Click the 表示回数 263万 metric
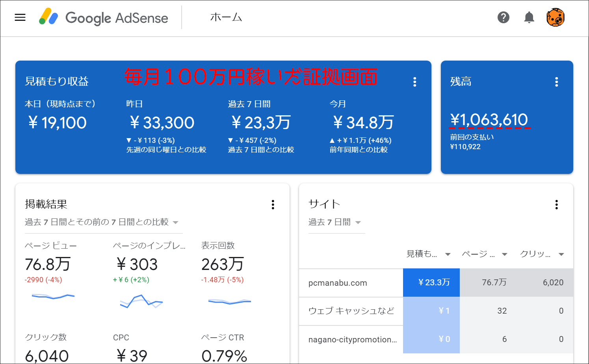Viewport: 589px width, 364px height. pyautogui.click(x=223, y=264)
